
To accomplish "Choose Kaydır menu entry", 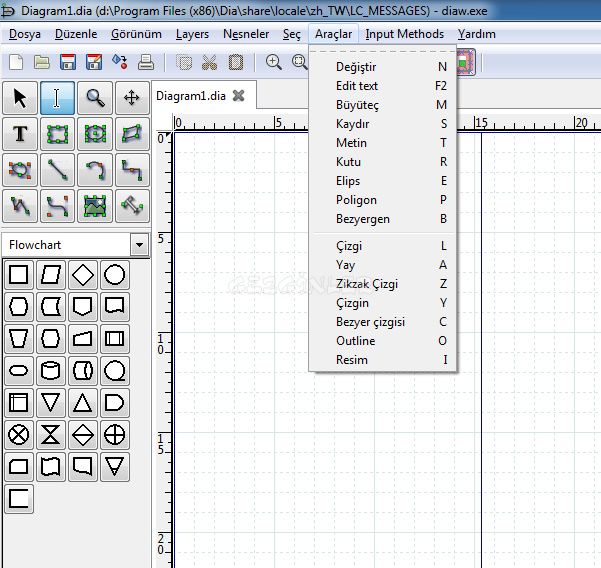I will pyautogui.click(x=383, y=124).
